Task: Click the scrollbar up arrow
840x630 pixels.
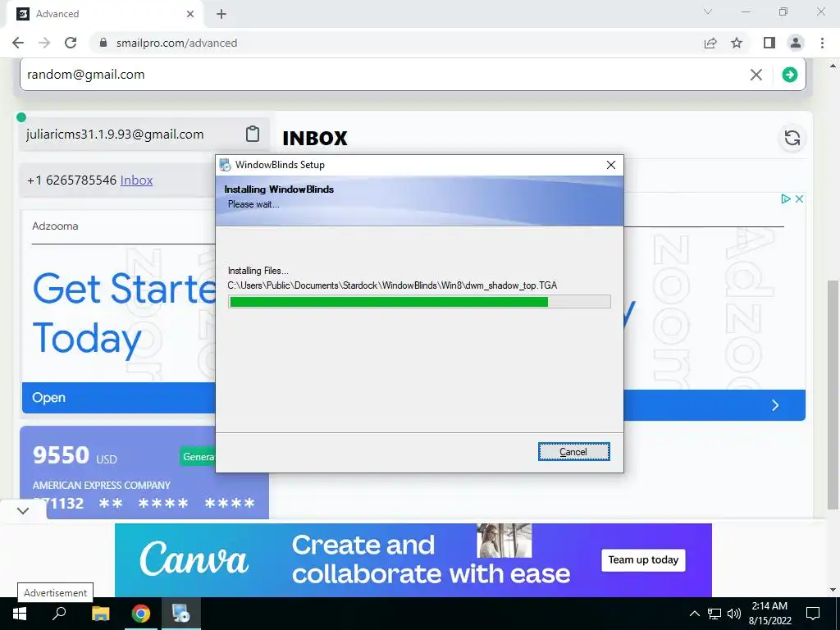Action: click(x=832, y=66)
